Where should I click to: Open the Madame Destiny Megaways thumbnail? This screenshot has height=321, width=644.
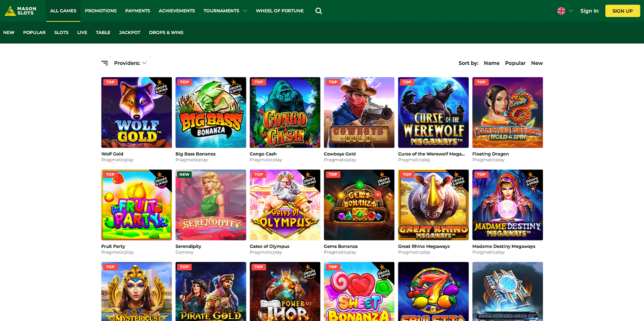coord(507,205)
